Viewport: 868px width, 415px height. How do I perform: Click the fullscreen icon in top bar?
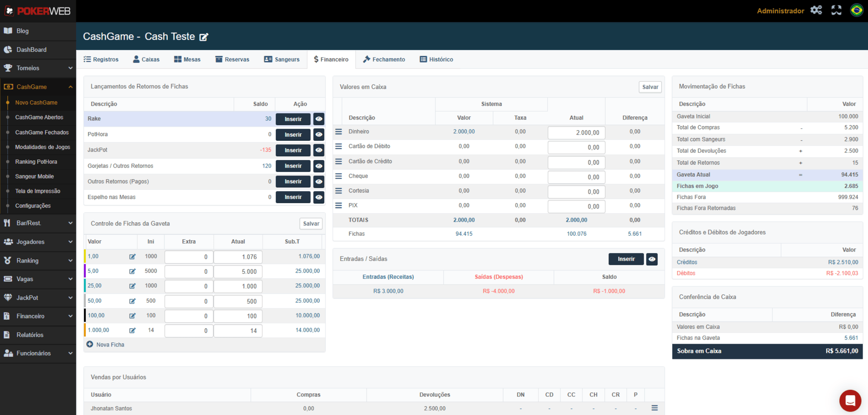pos(836,10)
